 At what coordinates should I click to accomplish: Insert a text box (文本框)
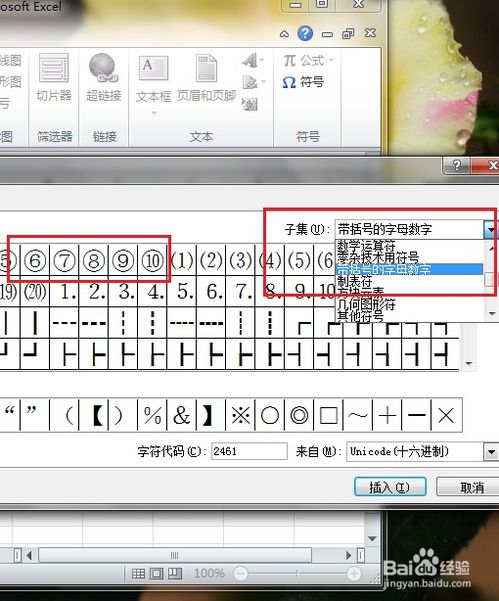pyautogui.click(x=153, y=80)
